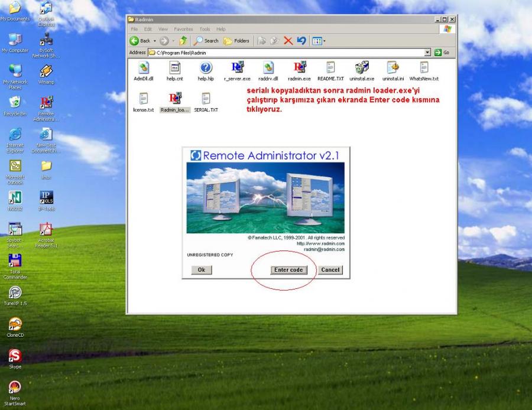The image size is (532, 410).
Task: Click the Delete red X icon
Action: pyautogui.click(x=288, y=41)
